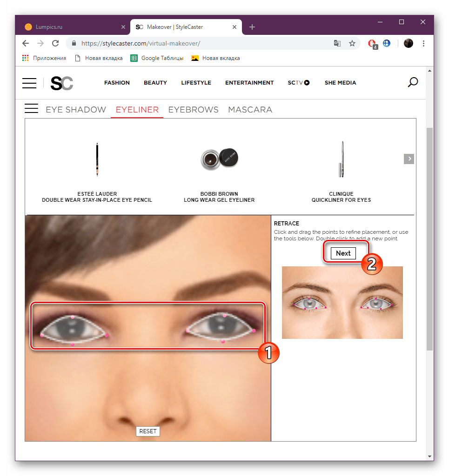Close the Lumpics.ru tab
This screenshot has width=449, height=476.
click(123, 27)
